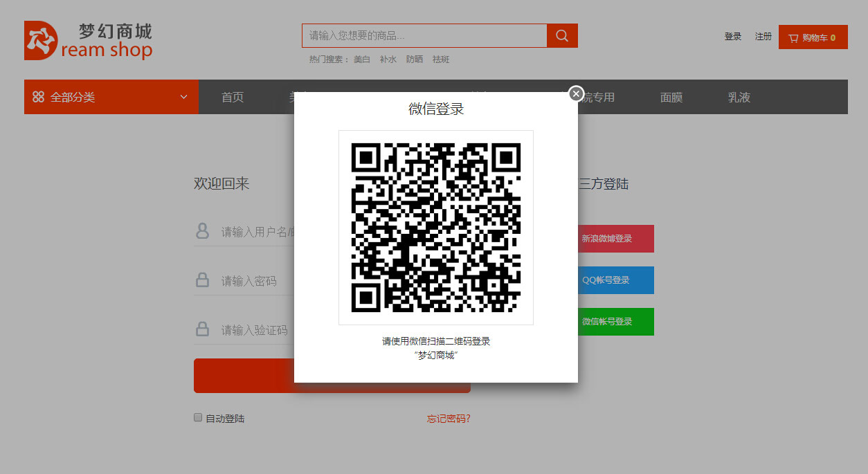Select hot search term 补水
The width and height of the screenshot is (868, 474).
388,60
